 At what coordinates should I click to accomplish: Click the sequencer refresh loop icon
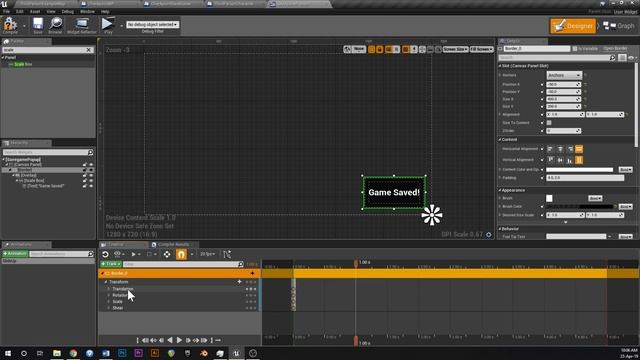105,254
